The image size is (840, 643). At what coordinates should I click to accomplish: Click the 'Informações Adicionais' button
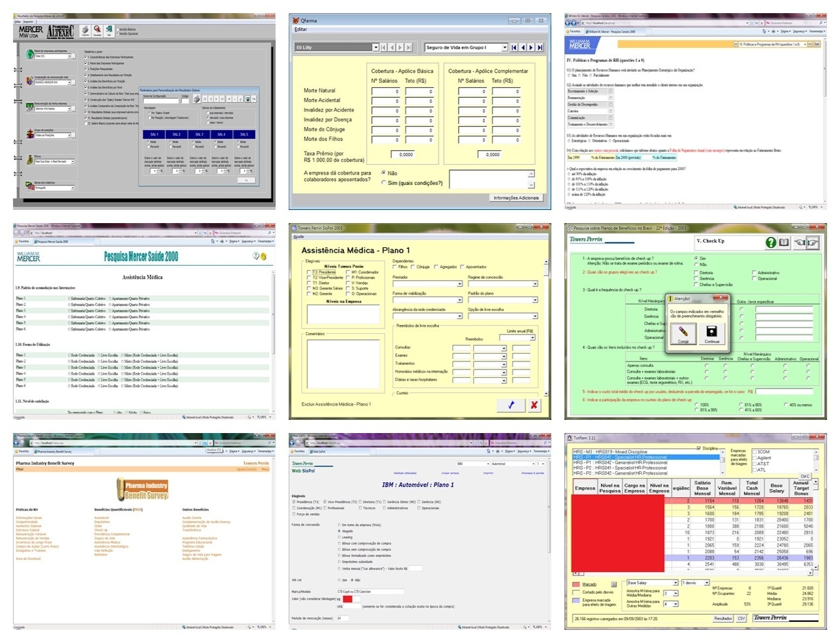pyautogui.click(x=516, y=197)
